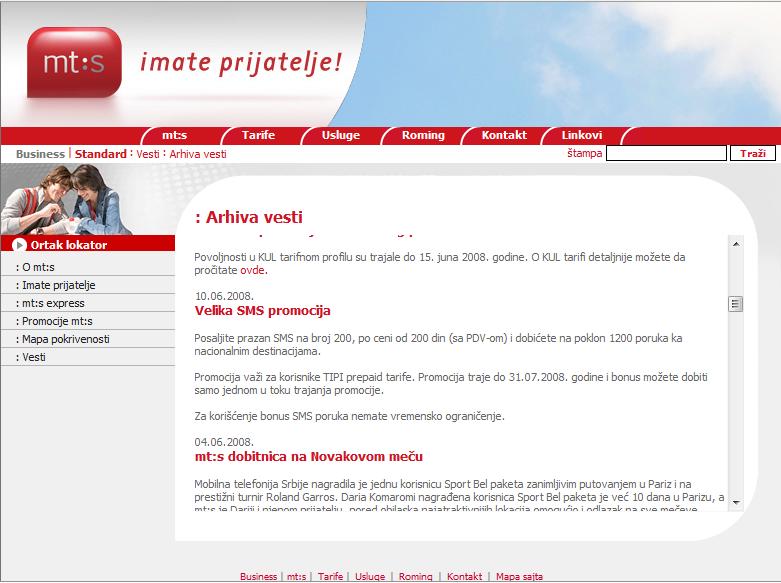Click the 'ovde' link in KUL paragraph

252,270
